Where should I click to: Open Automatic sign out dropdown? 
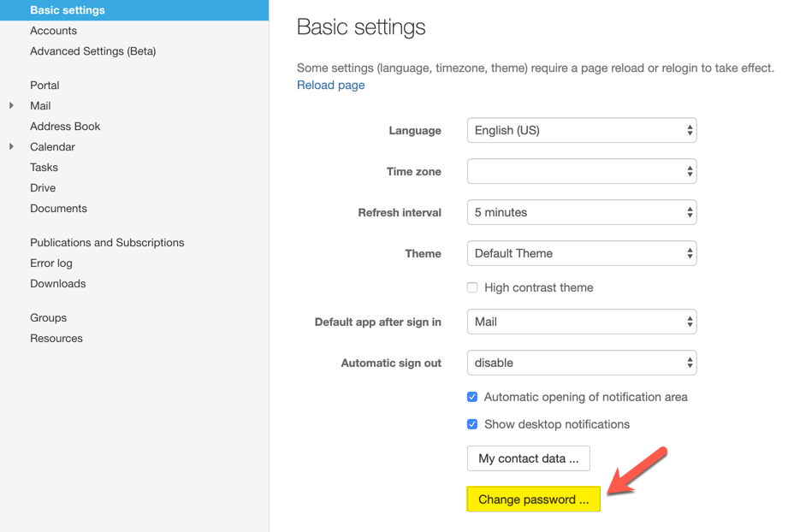[x=582, y=364]
